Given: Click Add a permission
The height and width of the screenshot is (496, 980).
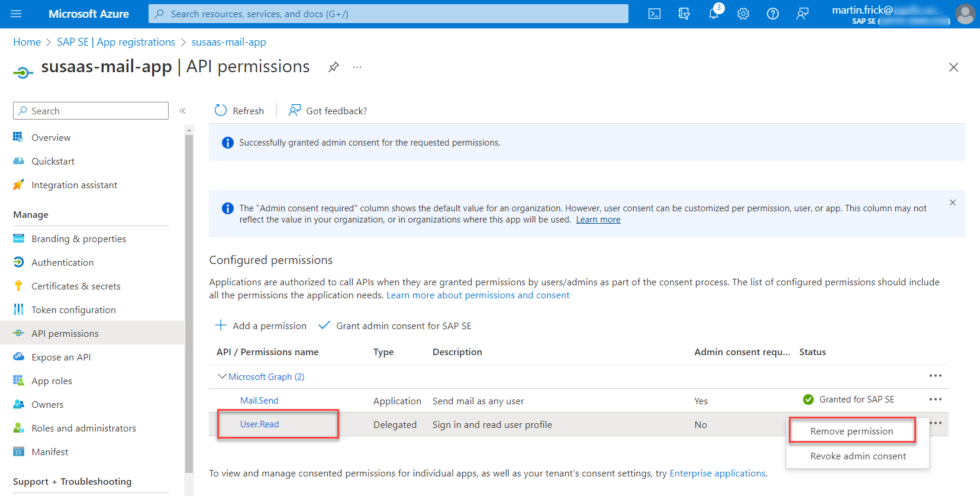Looking at the screenshot, I should tap(261, 326).
